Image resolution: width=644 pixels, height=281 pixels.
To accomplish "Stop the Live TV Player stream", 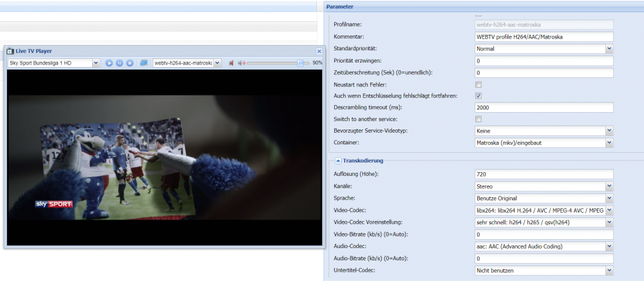I will pos(129,63).
